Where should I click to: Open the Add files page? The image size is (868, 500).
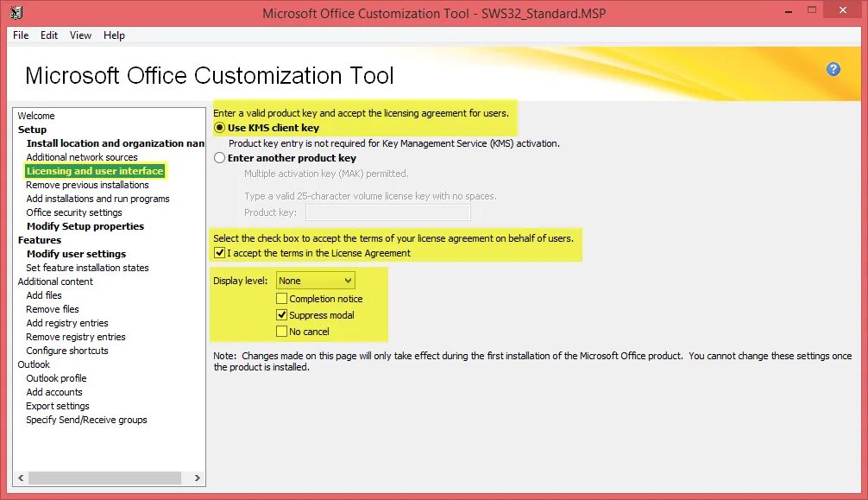[44, 295]
